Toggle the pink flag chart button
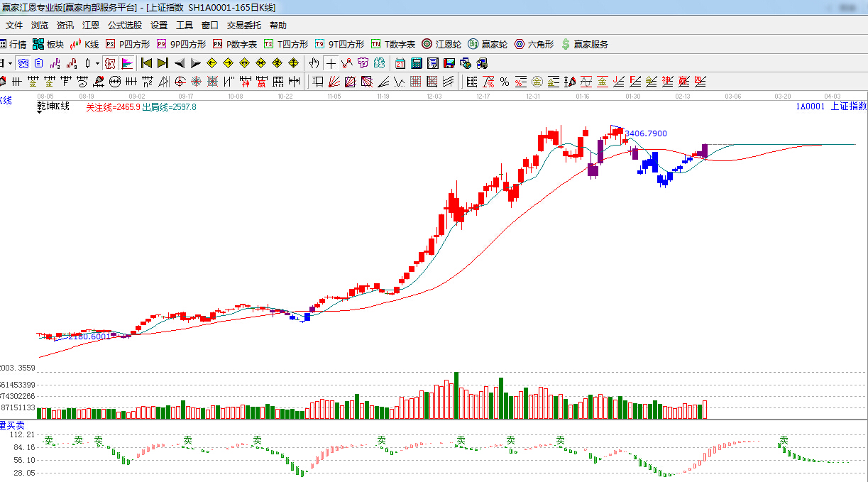Image resolution: width=868 pixels, height=482 pixels. (x=127, y=63)
